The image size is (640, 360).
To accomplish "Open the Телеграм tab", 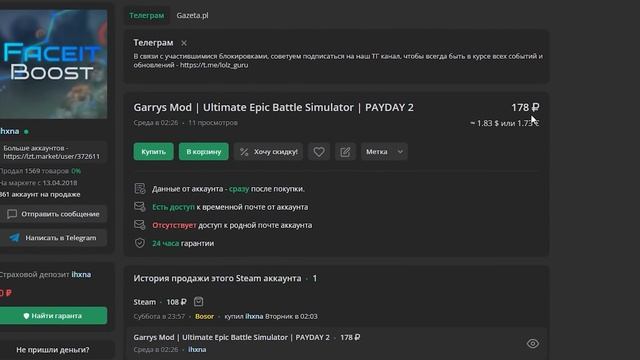I will pos(147,16).
